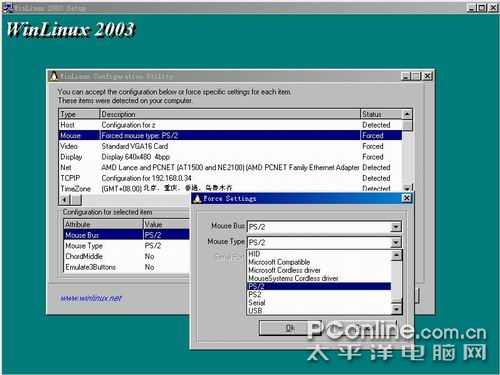Select the TimeZone row
500x375 pixels.
230,189
